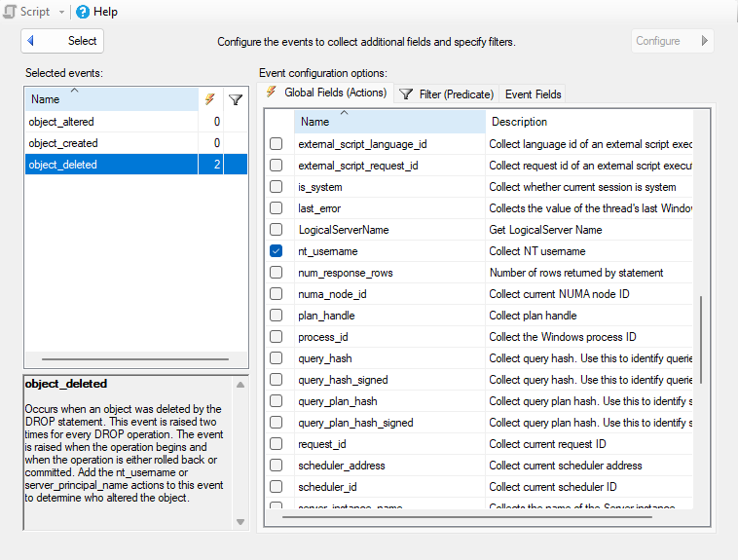Click the horizontal scrollbar under Selected events
The width and height of the screenshot is (738, 560).
135,359
